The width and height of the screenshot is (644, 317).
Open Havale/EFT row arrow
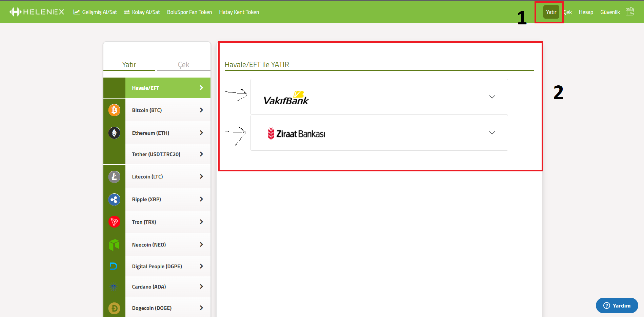[x=201, y=88]
